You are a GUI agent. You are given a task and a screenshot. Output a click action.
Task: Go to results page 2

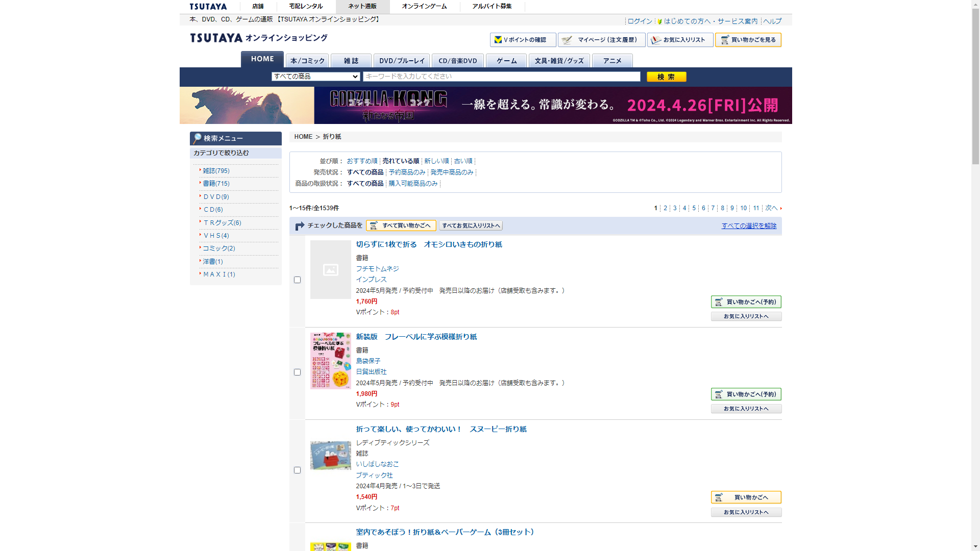coord(665,208)
